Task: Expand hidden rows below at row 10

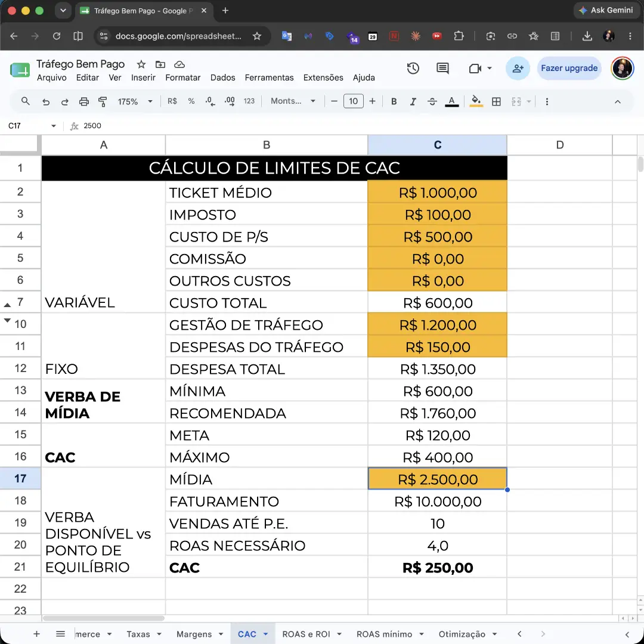Action: click(7, 320)
